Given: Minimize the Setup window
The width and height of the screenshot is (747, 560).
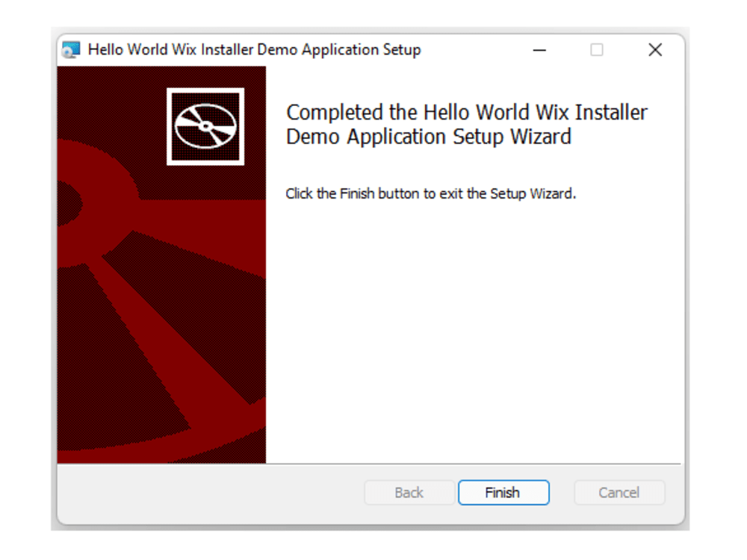Looking at the screenshot, I should tap(539, 49).
